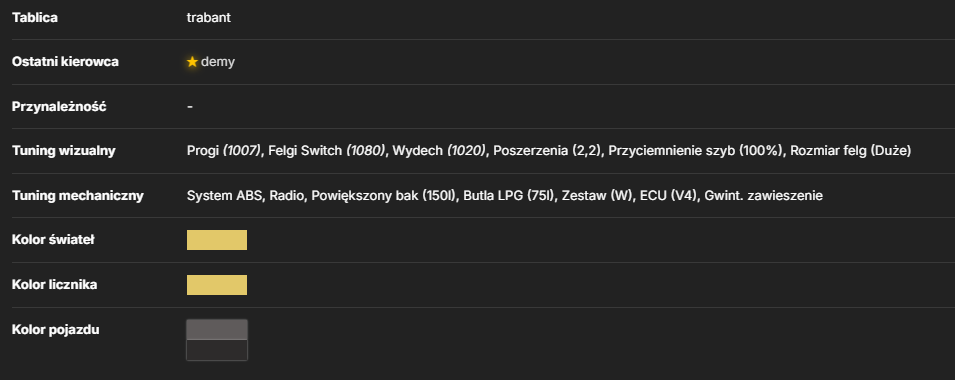Click the Tuning wizualny label
Viewport: 955px width, 380px height.
coord(64,151)
